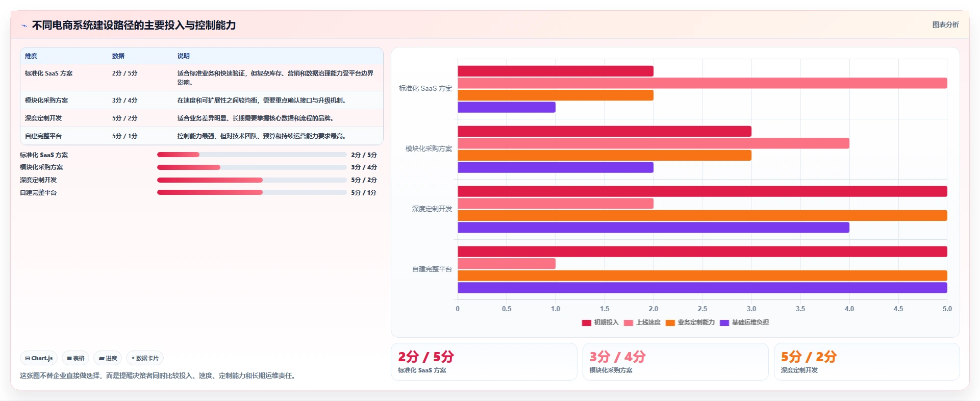Click the orange 业务定制能力 bar for 标准化 SaaS 方案

[556, 95]
